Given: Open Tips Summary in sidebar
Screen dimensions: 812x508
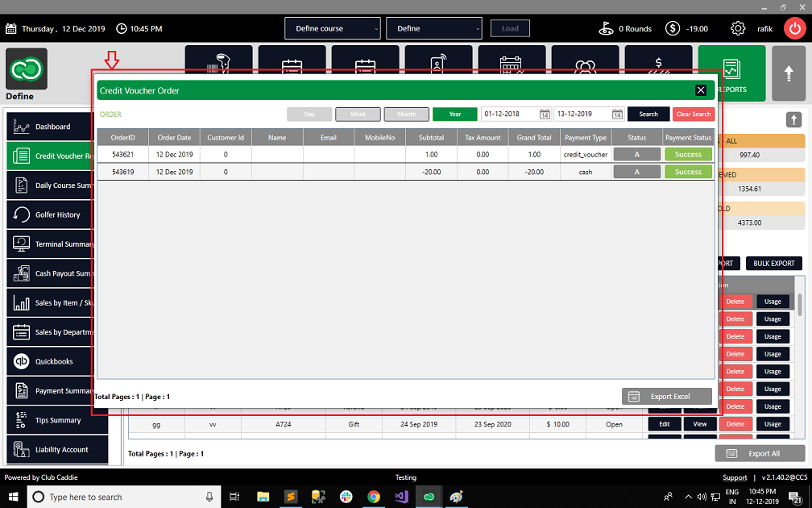Looking at the screenshot, I should pos(57,420).
